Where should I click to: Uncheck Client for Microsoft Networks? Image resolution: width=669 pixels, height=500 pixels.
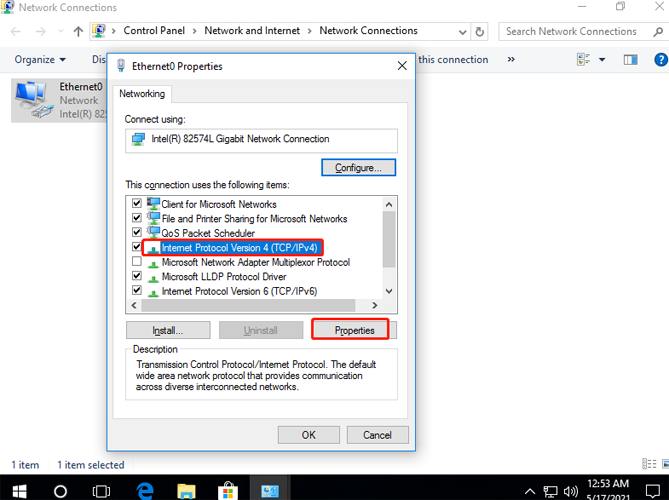pos(137,203)
